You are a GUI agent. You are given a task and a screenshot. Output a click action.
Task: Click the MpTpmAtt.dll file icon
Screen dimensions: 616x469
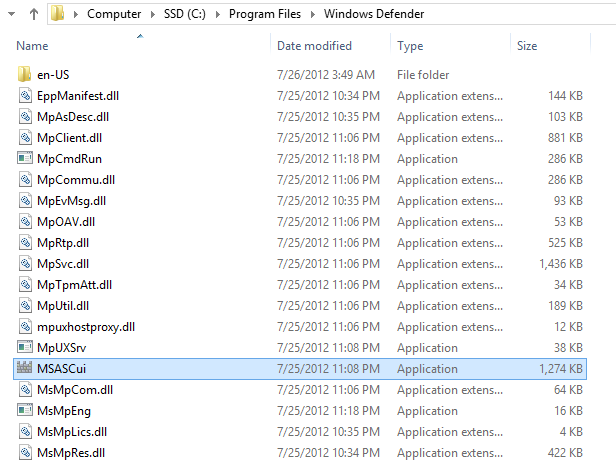tap(25, 284)
